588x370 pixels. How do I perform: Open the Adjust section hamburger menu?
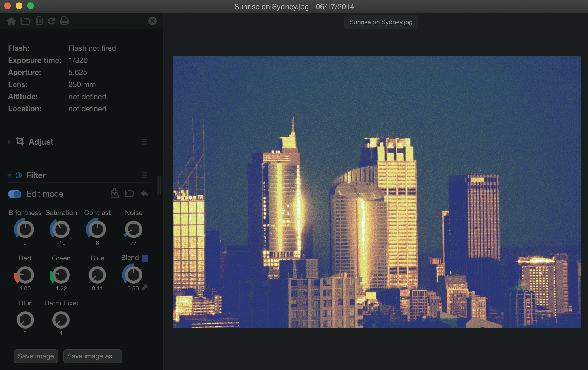point(145,141)
